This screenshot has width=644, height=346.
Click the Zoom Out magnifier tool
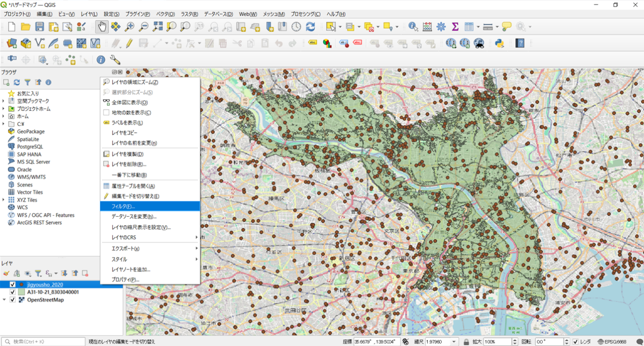144,27
